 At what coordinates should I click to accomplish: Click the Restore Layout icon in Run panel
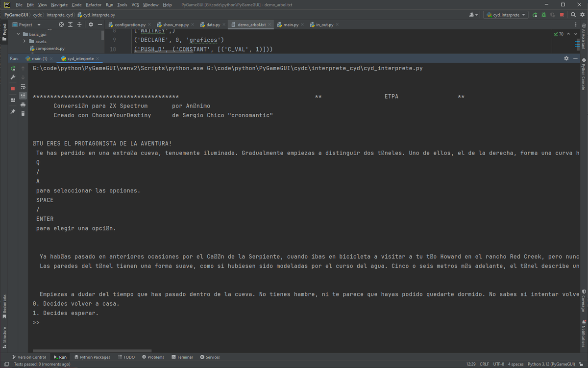13,100
